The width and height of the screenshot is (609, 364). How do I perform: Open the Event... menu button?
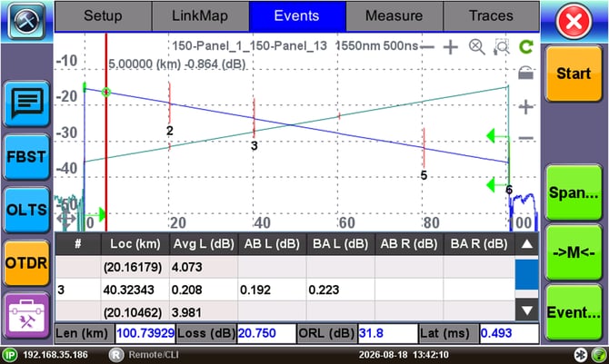pos(574,312)
